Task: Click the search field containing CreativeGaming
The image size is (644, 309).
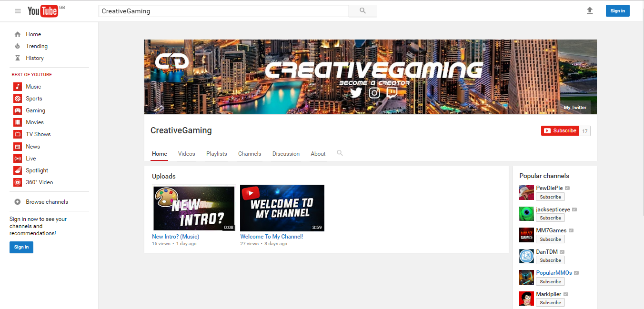Action: click(x=224, y=11)
